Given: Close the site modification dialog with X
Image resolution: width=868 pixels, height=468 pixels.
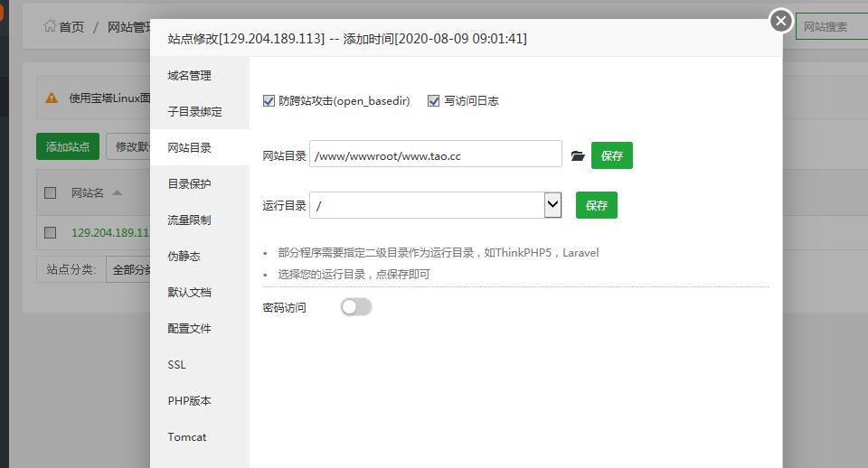Looking at the screenshot, I should tap(781, 21).
